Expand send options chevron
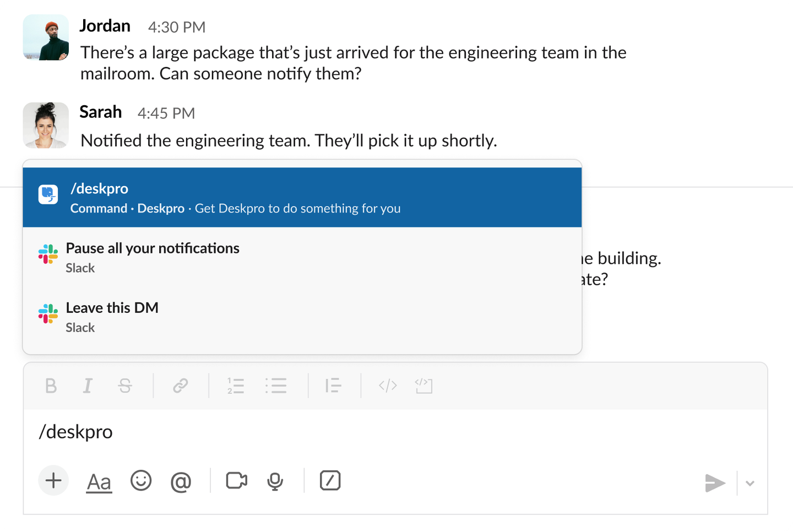793x532 pixels. tap(749, 484)
